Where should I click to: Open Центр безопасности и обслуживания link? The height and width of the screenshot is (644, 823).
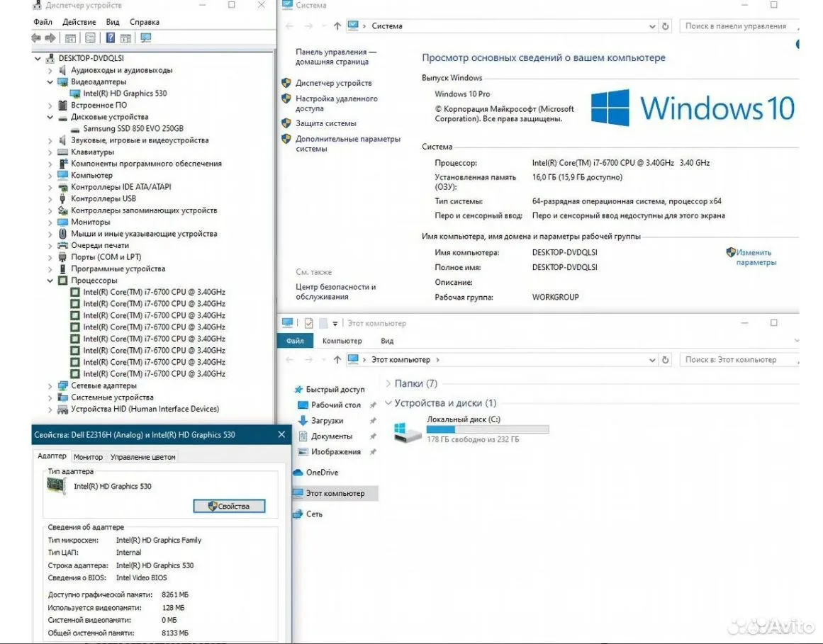pos(335,292)
